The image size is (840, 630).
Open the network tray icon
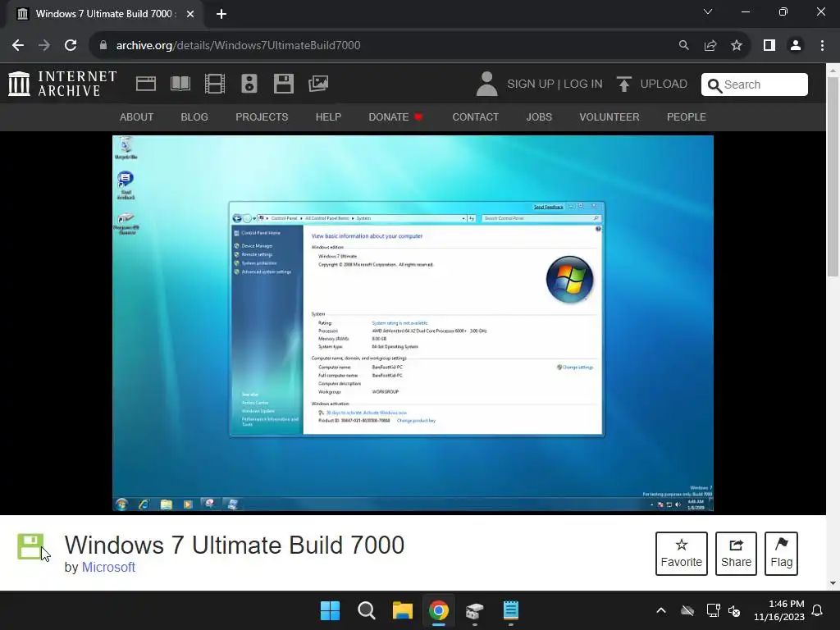713,610
